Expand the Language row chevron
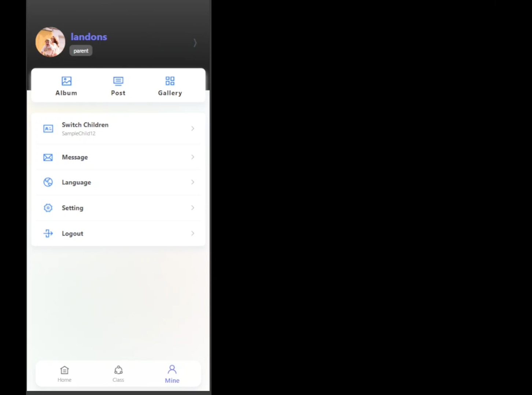The height and width of the screenshot is (395, 532). tap(192, 182)
